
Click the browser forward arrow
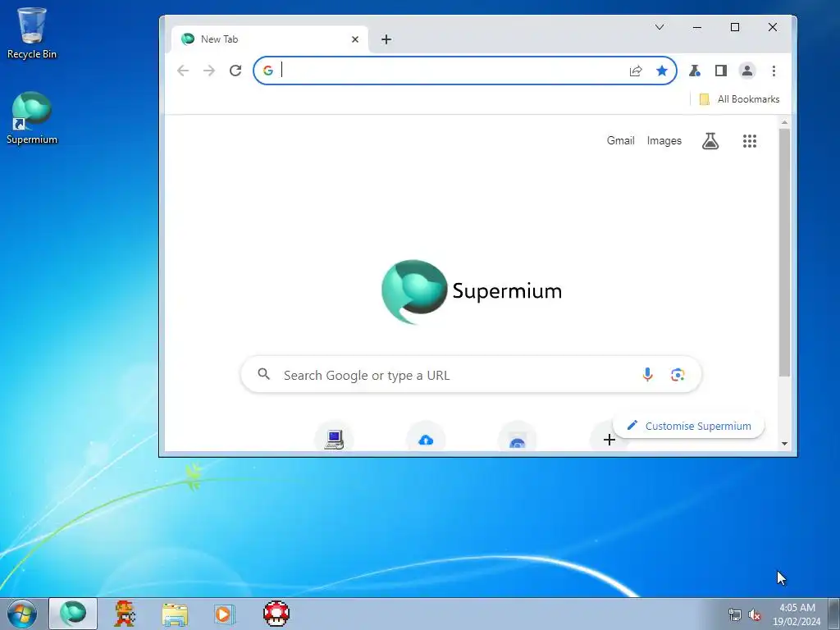coord(209,71)
